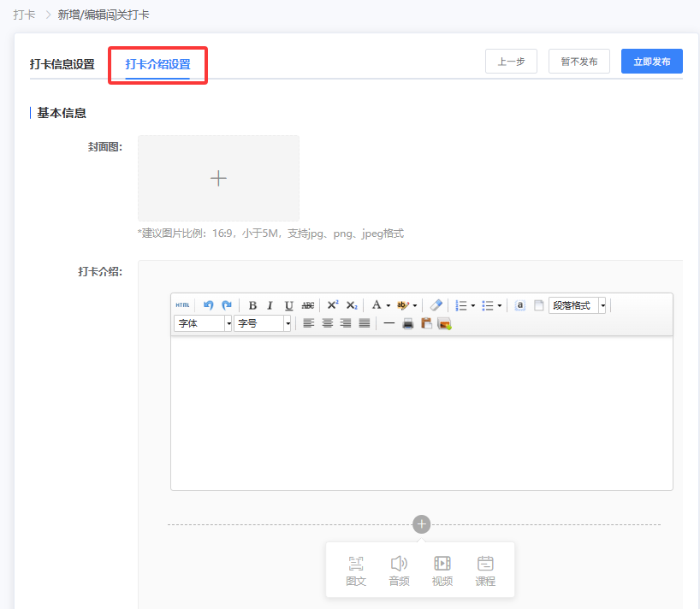Insert a horizontal line
Screen dimensions: 700x609
pos(389,323)
